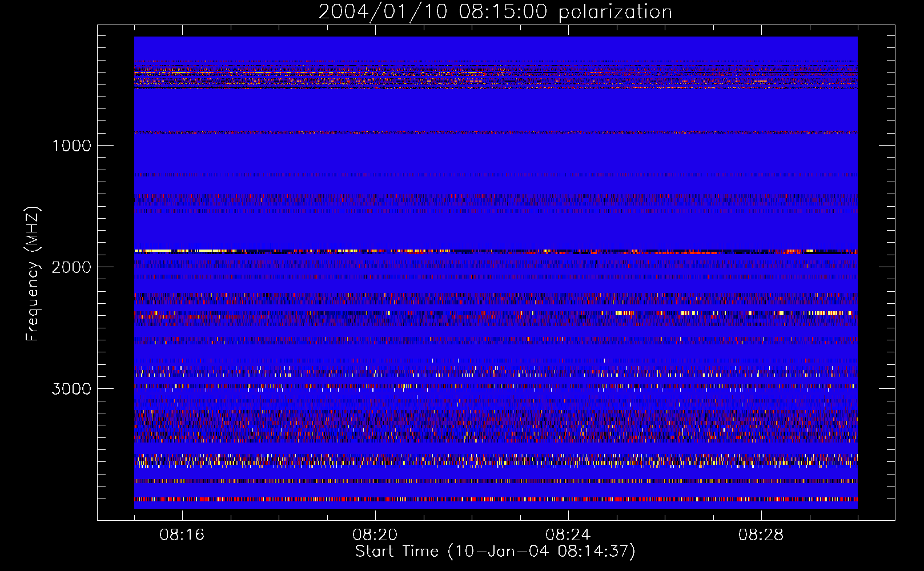This screenshot has width=924, height=571.
Task: Click the 1000 frequency tick label
Action: [x=71, y=146]
